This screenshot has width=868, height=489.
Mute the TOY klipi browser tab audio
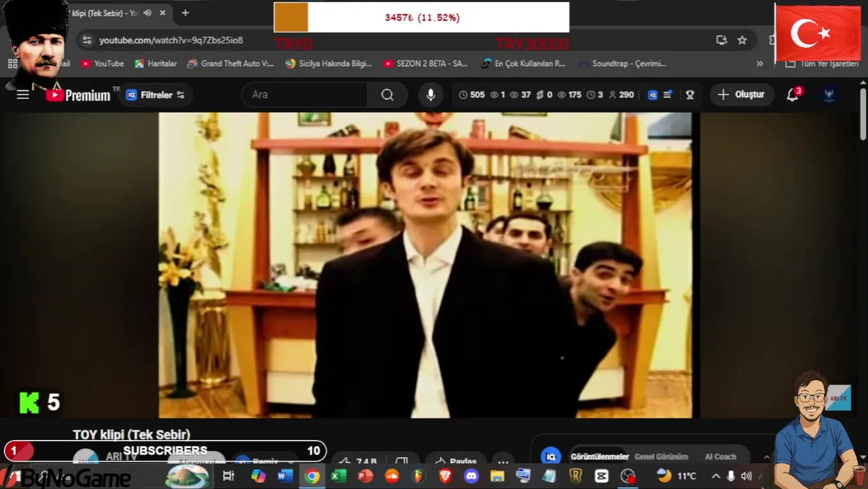(147, 13)
